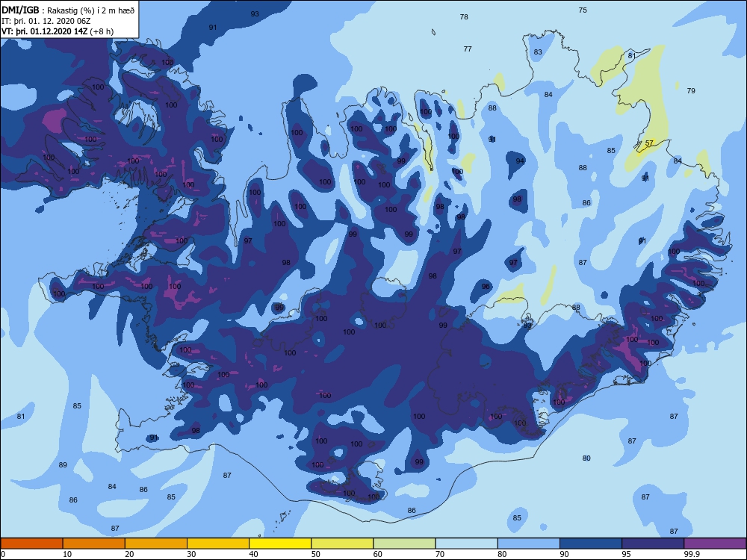Screen dimensions: 747x560
Task: Click the "99.9" legend scale label
Action: click(692, 554)
